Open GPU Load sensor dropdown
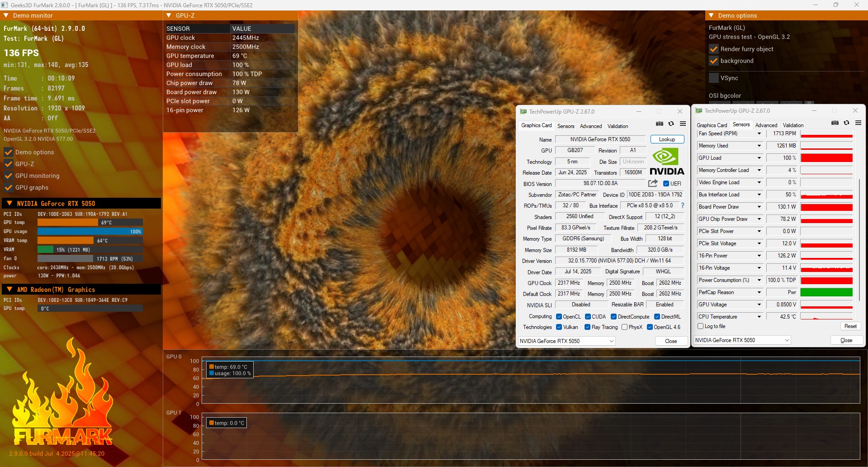Screen dimensions: 868x467 pyautogui.click(x=759, y=158)
